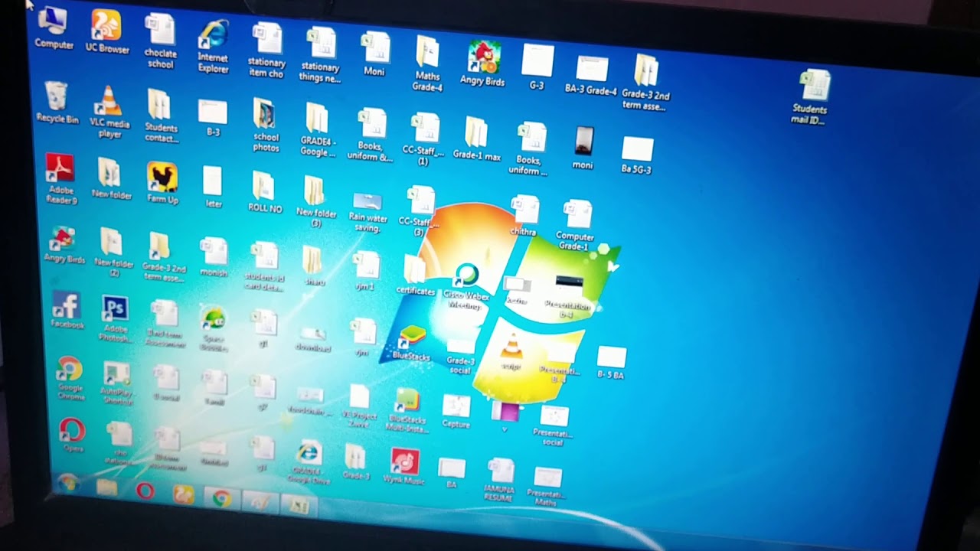Launch the Cisco Webex Meetings shortcut

(466, 288)
